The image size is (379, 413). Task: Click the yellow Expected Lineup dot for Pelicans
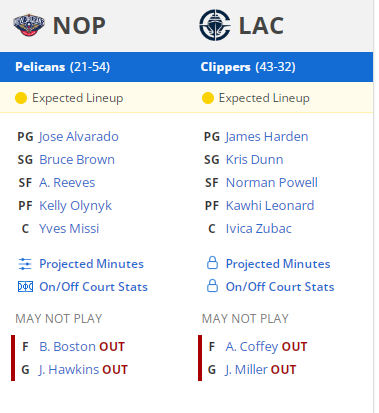21,98
